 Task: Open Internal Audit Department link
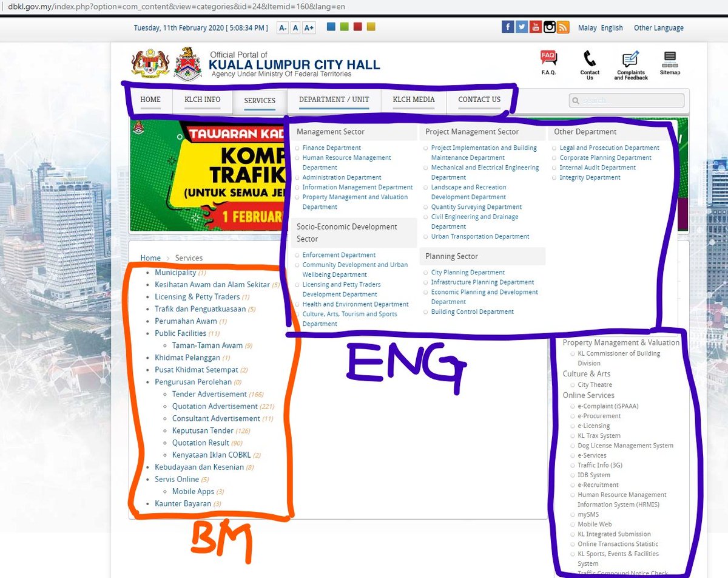click(x=598, y=168)
